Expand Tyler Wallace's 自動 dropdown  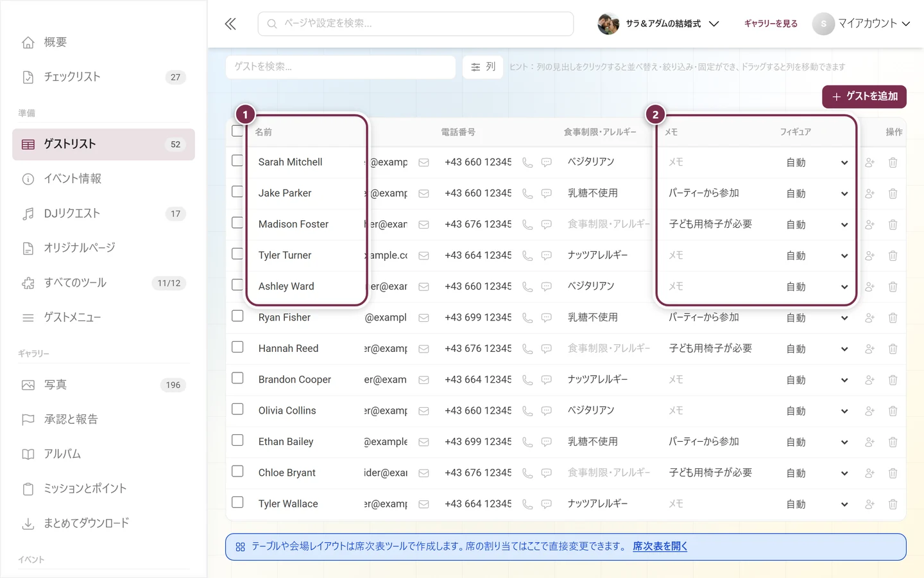tap(817, 505)
